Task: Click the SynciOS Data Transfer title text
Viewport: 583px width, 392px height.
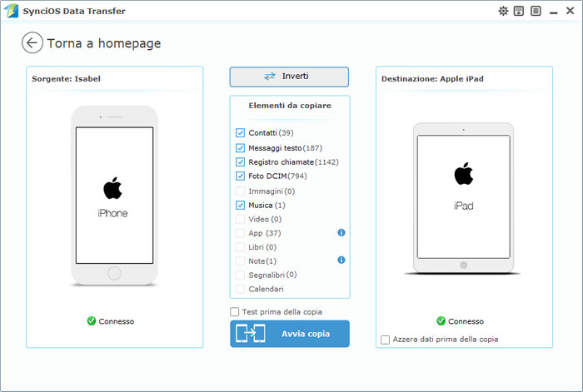Action: pos(74,11)
